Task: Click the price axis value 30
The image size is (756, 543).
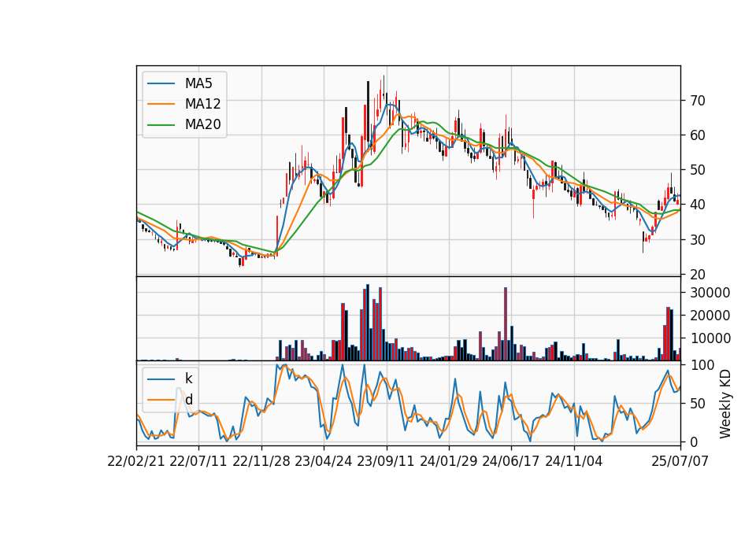Action: click(699, 240)
